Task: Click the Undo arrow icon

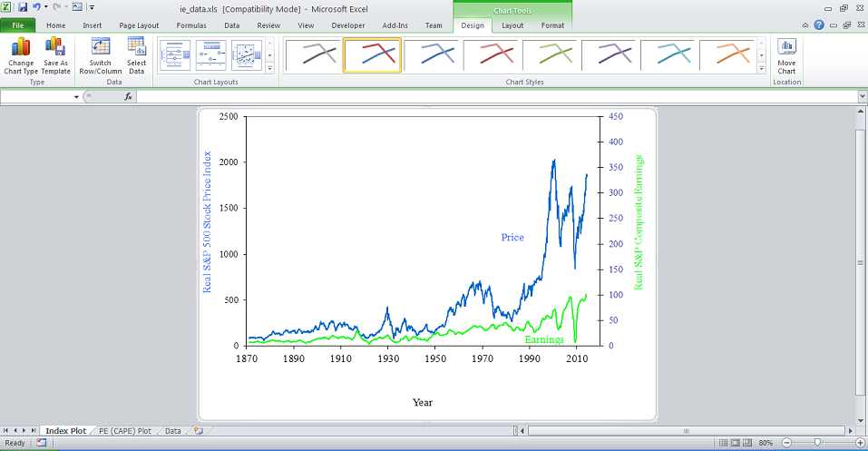Action: (x=36, y=7)
